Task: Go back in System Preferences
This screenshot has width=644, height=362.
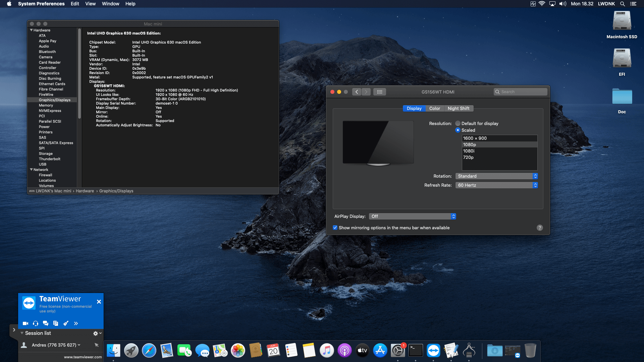Action: coord(357,92)
